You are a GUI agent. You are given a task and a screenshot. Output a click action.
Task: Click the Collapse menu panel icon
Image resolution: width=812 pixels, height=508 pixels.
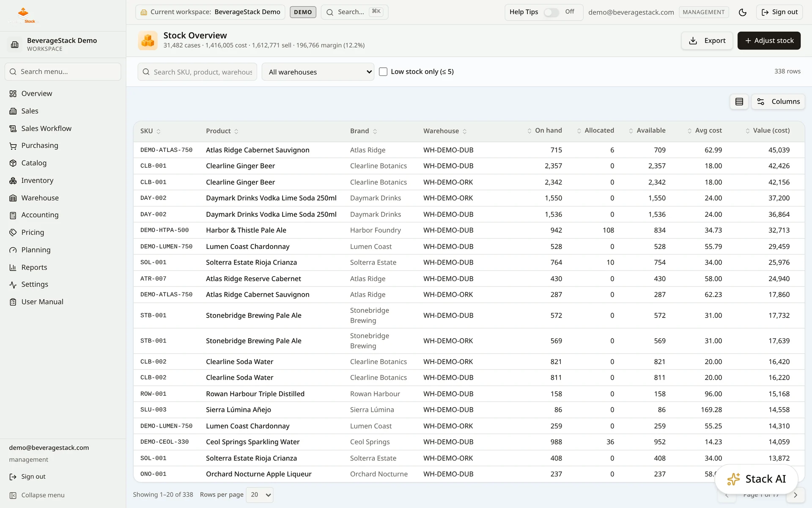pyautogui.click(x=13, y=495)
